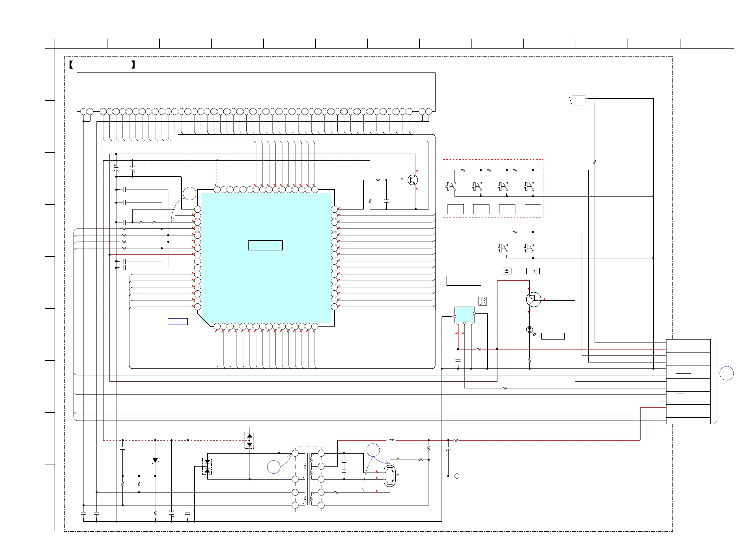Click the push switch above the eject symbol
745x560 pixels.
503,248
